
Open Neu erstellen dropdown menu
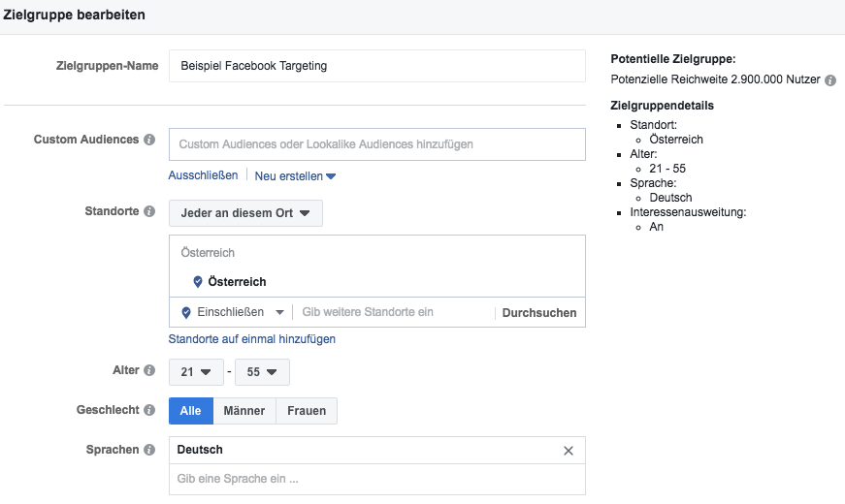[295, 175]
